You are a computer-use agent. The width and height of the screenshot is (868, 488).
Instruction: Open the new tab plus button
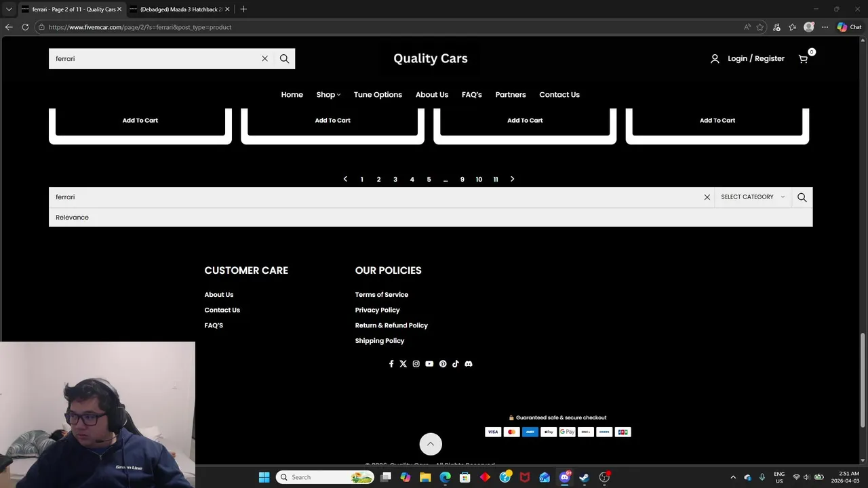tap(243, 9)
